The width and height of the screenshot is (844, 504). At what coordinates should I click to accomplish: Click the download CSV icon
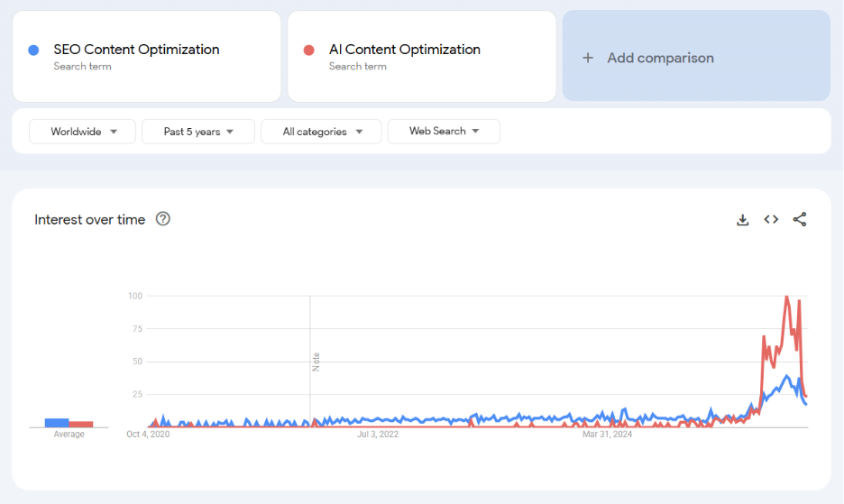(742, 219)
